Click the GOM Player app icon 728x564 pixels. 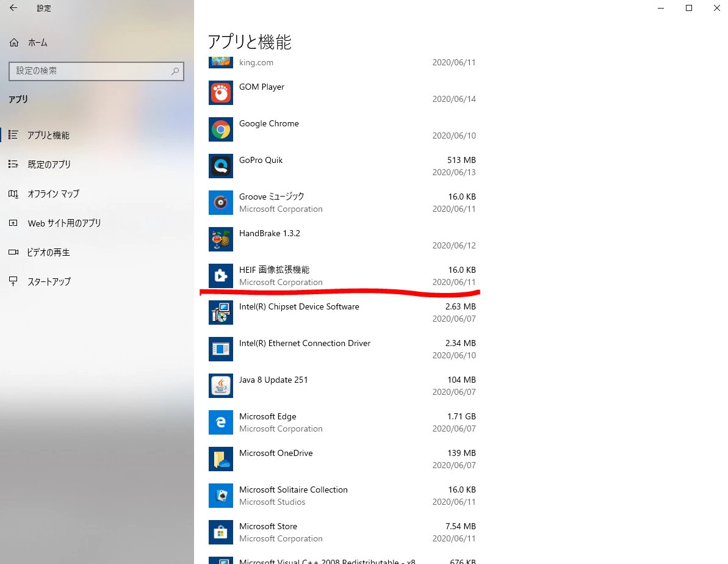pos(220,93)
